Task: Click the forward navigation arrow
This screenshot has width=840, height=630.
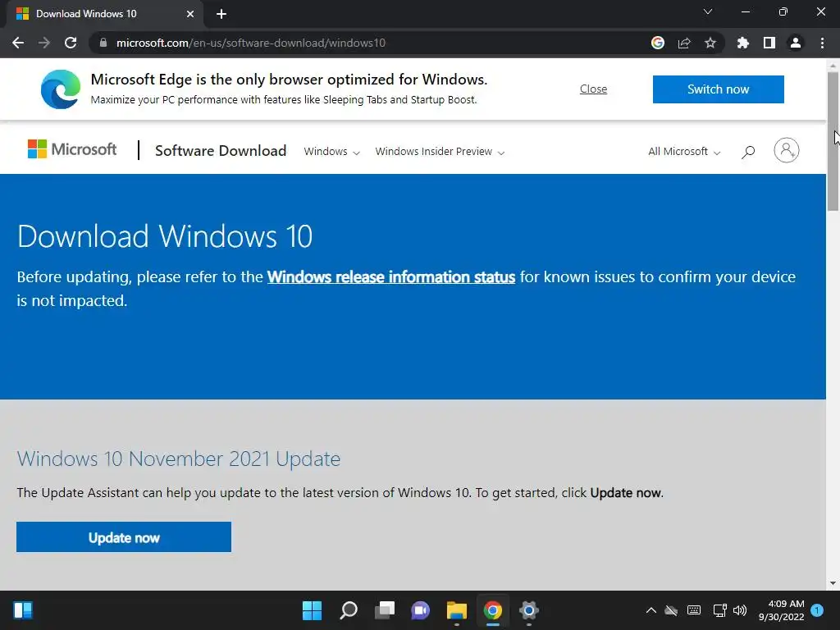Action: 44,43
